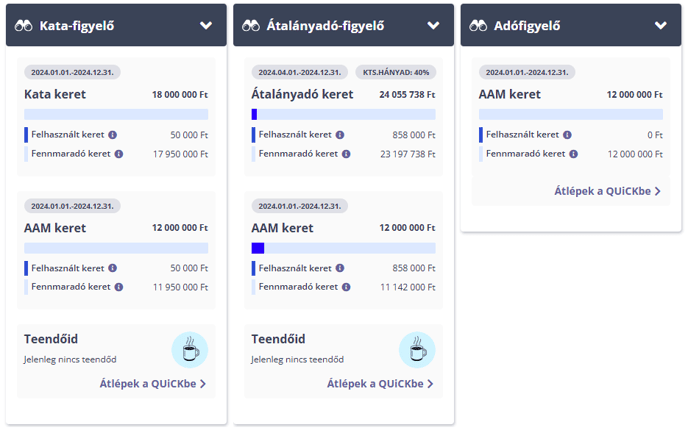
Task: Click binoculars icon in Kata-figyelő header
Action: (x=24, y=25)
